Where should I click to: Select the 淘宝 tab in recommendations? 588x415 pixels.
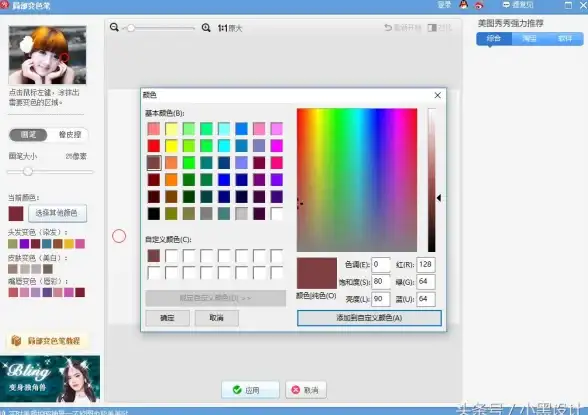click(x=529, y=39)
